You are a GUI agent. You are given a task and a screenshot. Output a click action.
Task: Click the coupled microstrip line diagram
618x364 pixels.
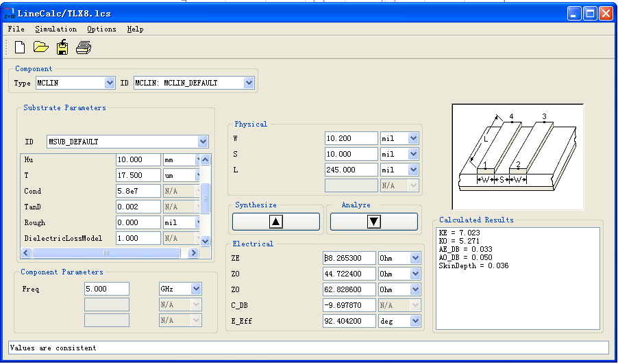click(x=517, y=157)
